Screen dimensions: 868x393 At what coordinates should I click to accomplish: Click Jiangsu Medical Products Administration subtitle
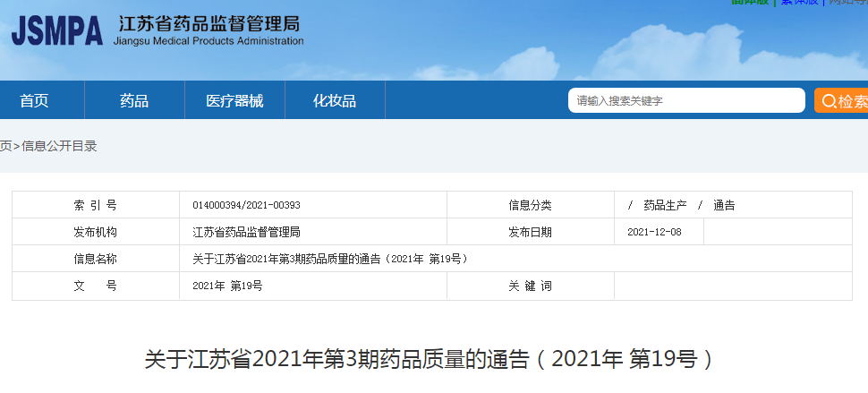(x=208, y=41)
